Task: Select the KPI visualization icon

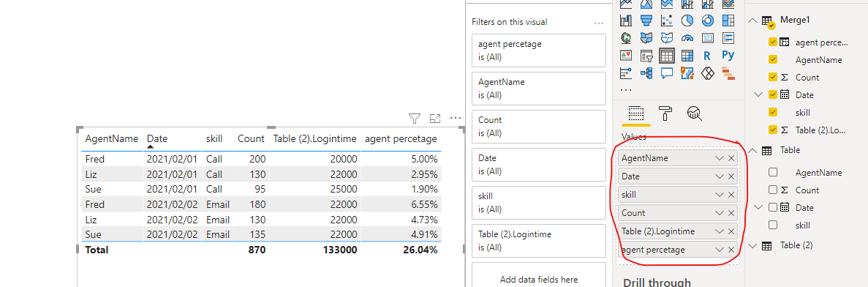Action: (x=626, y=56)
